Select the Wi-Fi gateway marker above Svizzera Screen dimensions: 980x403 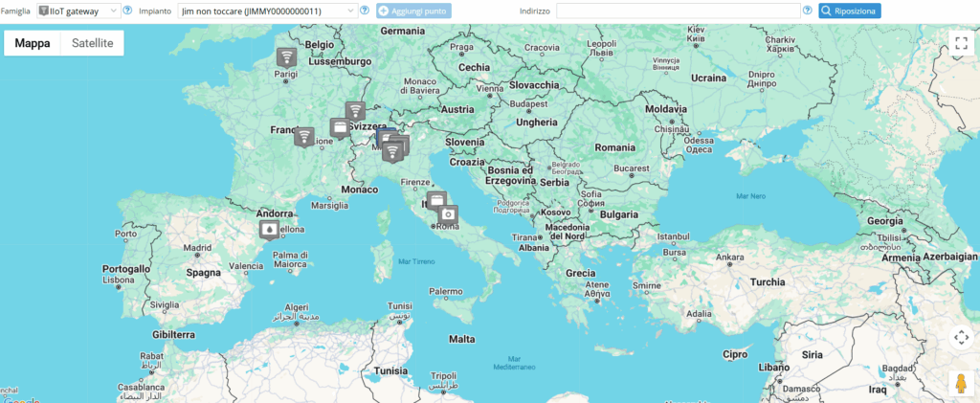tap(356, 111)
